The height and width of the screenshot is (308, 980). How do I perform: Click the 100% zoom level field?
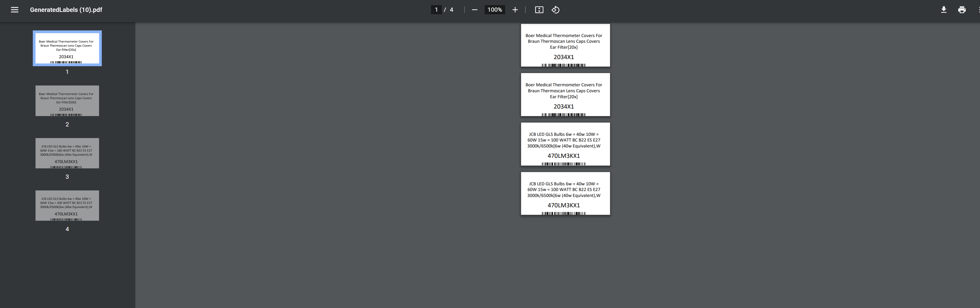click(495, 10)
